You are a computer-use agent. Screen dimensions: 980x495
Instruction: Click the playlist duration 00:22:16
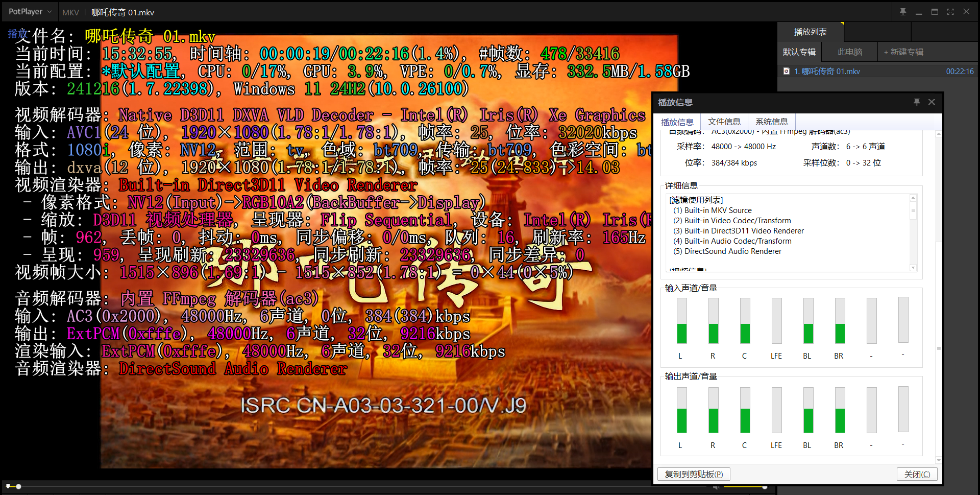click(x=960, y=72)
